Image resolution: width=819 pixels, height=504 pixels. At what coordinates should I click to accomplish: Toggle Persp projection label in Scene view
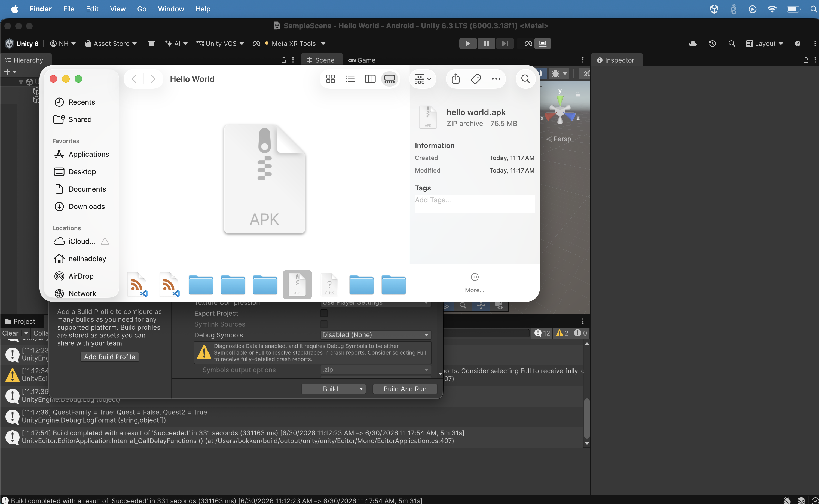(559, 139)
